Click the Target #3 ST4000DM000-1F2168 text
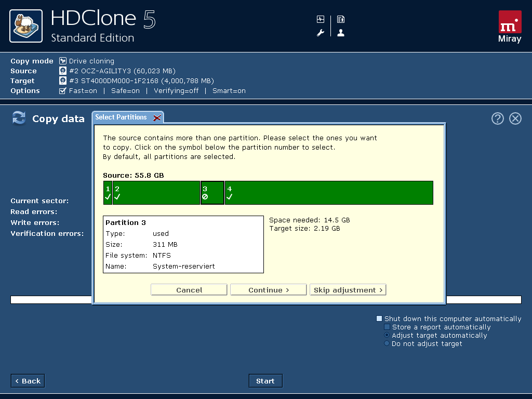Image resolution: width=532 pixels, height=399 pixels. 141,81
